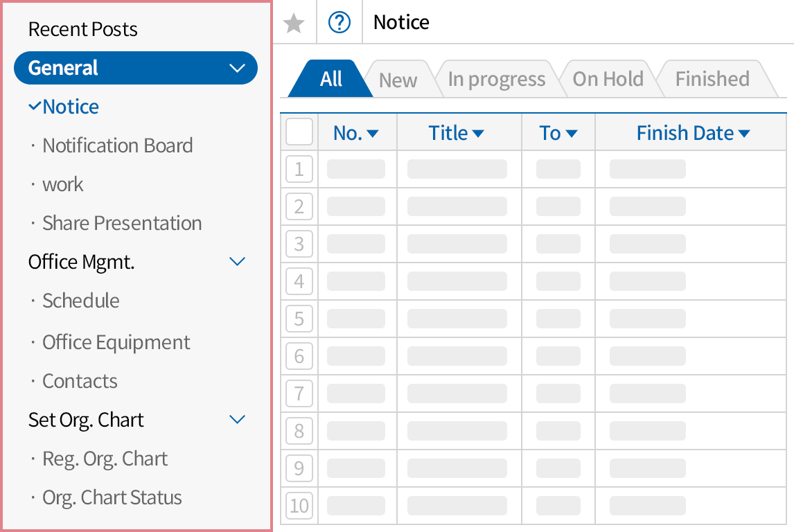Switch to the In progress tab
This screenshot has height=532, width=794.
pyautogui.click(x=497, y=78)
